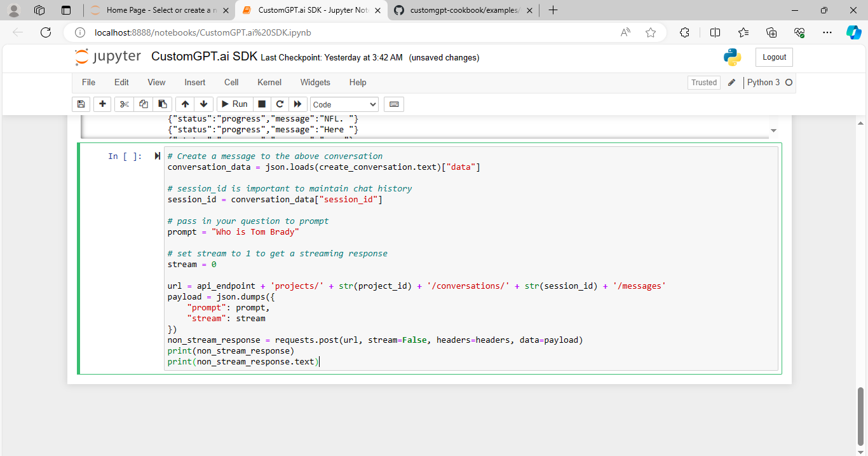This screenshot has height=456, width=868.
Task: Click inside the browser address bar
Action: (254, 32)
